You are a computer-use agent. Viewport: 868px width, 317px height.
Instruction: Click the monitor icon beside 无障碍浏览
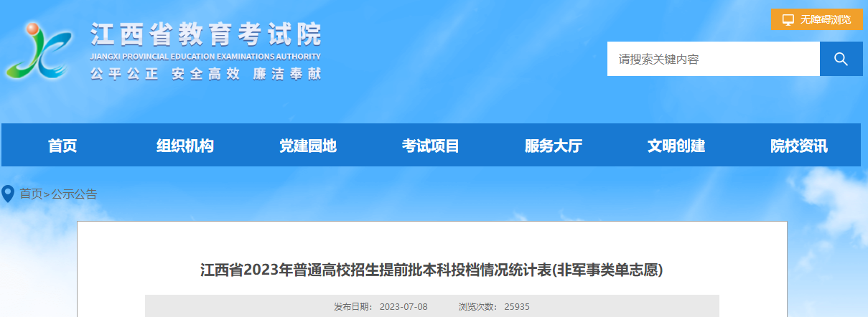pos(788,19)
